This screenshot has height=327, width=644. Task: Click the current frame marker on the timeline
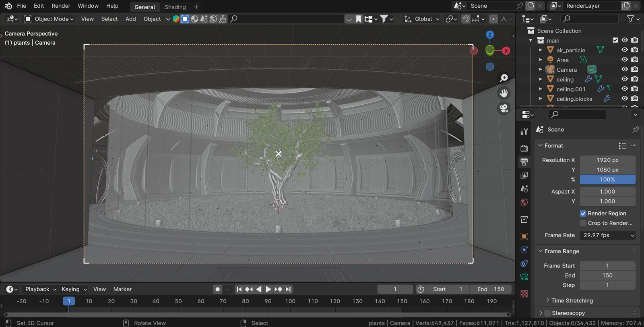click(69, 301)
